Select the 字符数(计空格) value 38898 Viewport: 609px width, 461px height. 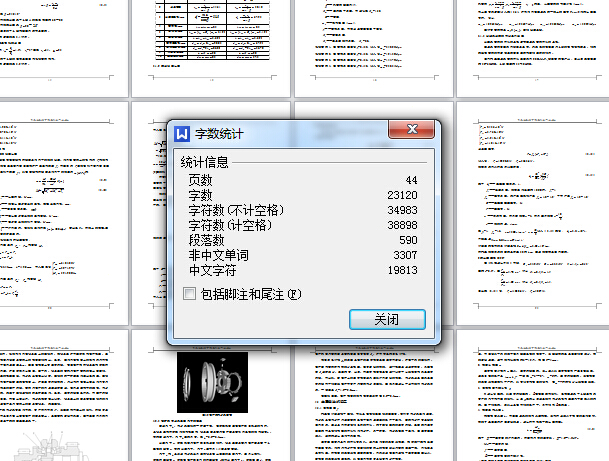pyautogui.click(x=402, y=225)
